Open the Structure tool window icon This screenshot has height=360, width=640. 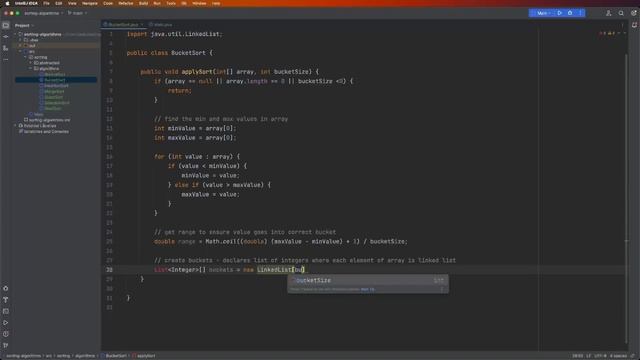6,48
